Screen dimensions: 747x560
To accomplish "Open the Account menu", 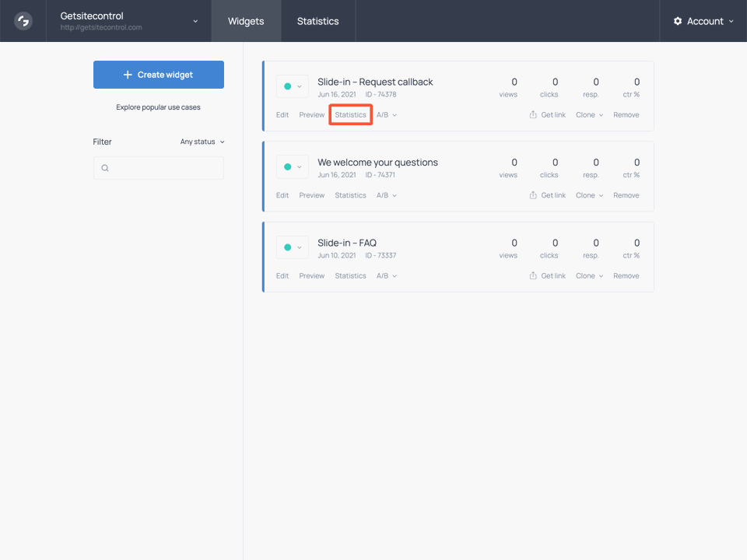I will pos(704,21).
